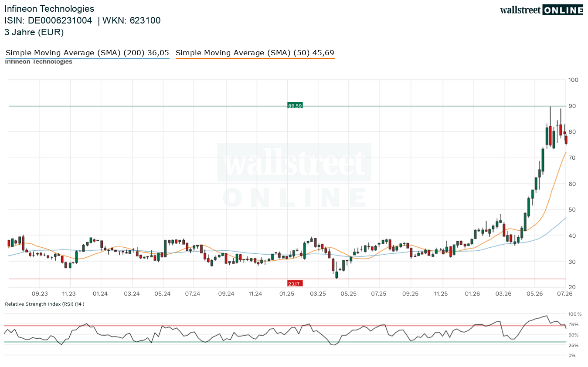Click the Infineon Technologies chart title

coord(49,9)
